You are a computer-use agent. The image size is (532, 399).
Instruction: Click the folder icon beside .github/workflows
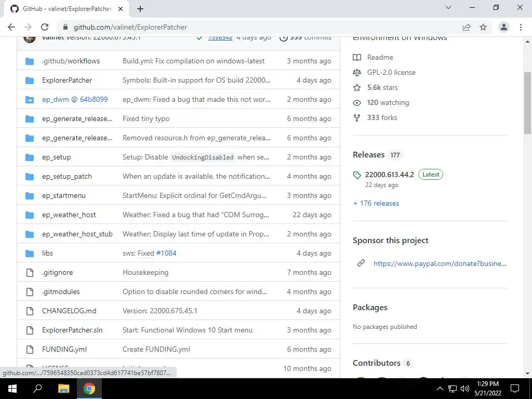pyautogui.click(x=30, y=61)
